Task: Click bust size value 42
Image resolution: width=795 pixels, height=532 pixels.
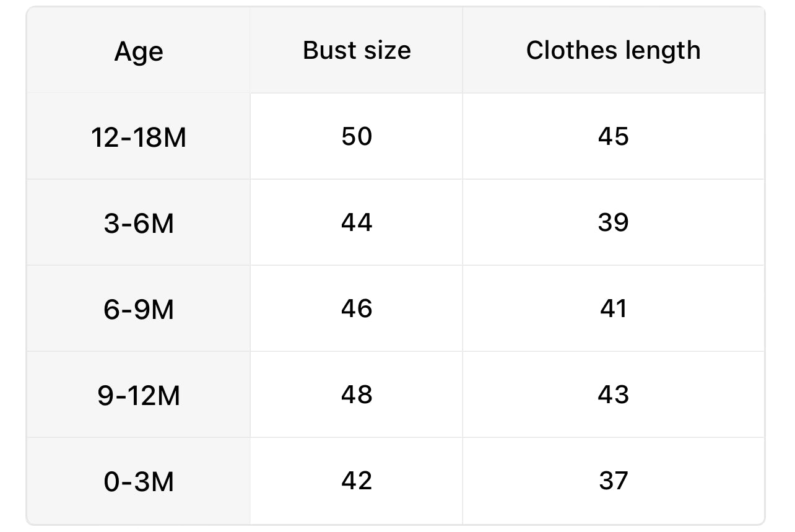Action: (357, 481)
